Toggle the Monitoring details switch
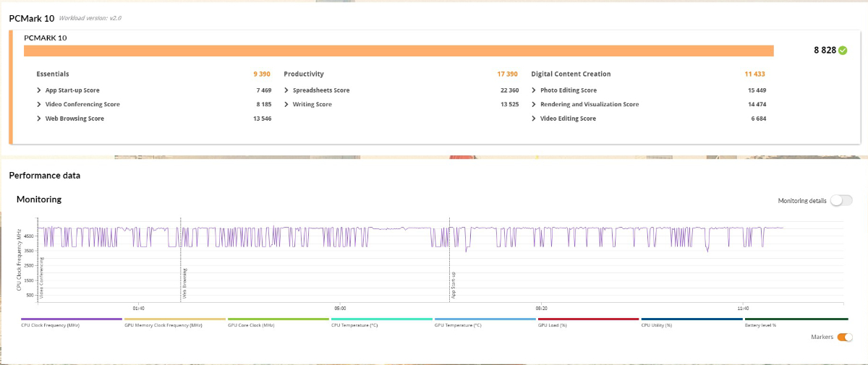The height and width of the screenshot is (365, 868). point(841,200)
